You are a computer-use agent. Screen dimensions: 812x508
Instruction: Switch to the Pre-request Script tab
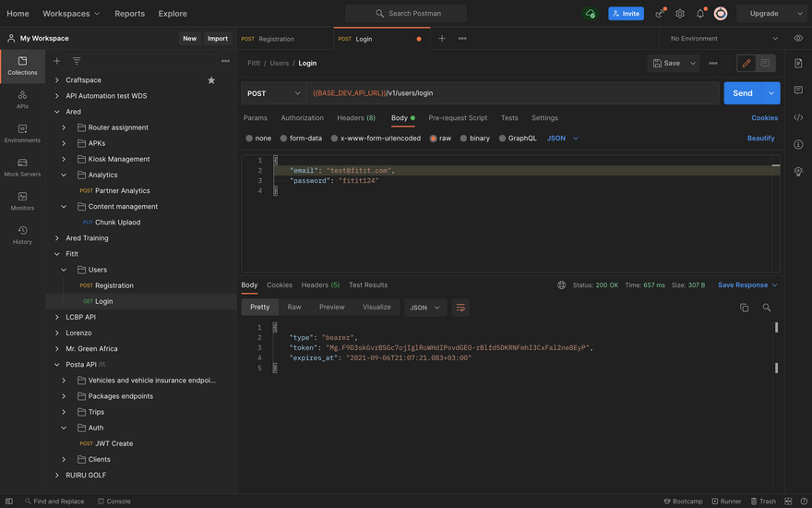(458, 118)
